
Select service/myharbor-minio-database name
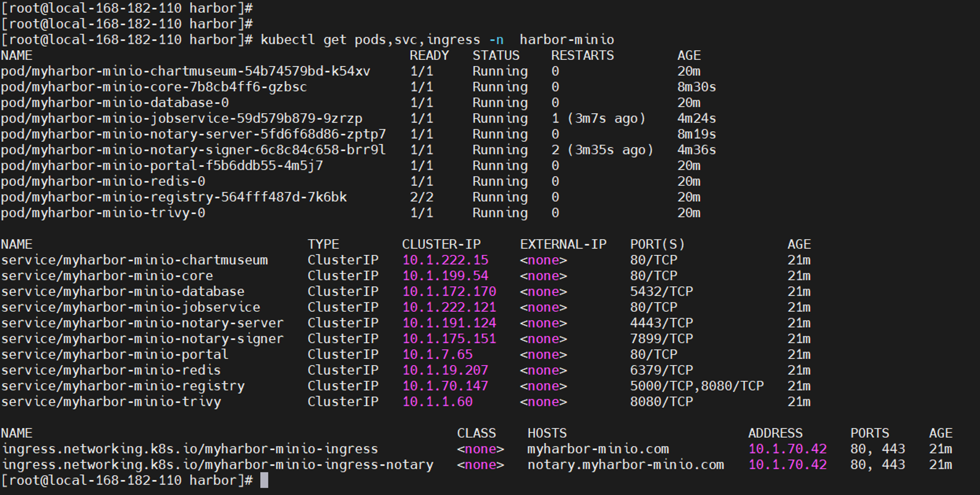122,291
